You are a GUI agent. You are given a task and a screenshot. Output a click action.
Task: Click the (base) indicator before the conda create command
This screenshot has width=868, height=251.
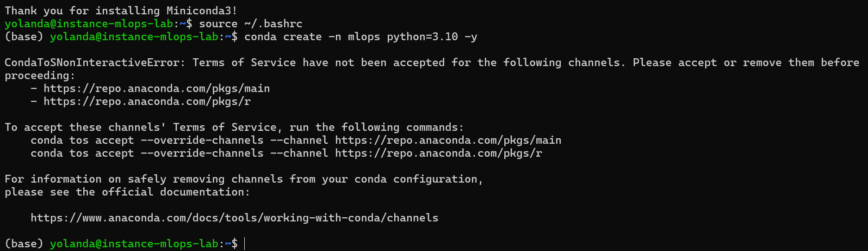[x=24, y=37]
